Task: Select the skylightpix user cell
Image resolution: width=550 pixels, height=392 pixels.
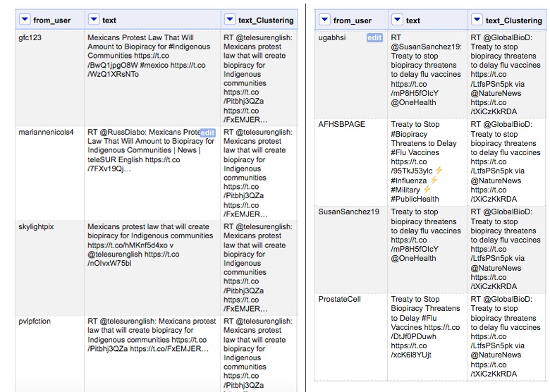Action: point(37,226)
